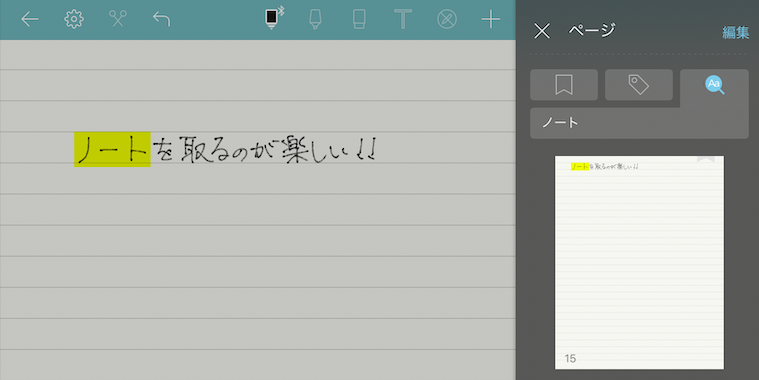Close the ページ panel with the X
The height and width of the screenshot is (380, 759).
[x=542, y=31]
